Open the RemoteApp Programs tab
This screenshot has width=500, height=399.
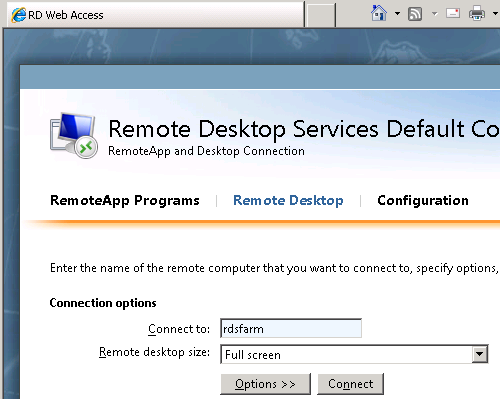[x=125, y=200]
